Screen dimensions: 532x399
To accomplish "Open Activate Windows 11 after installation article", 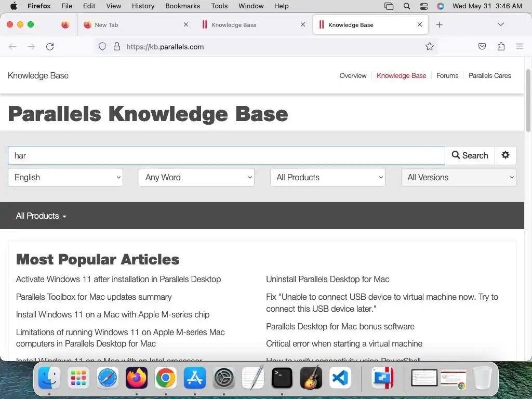I will pyautogui.click(x=118, y=279).
